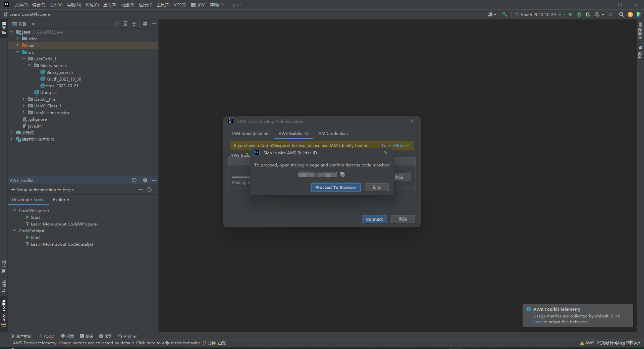
Task: Open the 问题 tool window
Action: [67, 336]
